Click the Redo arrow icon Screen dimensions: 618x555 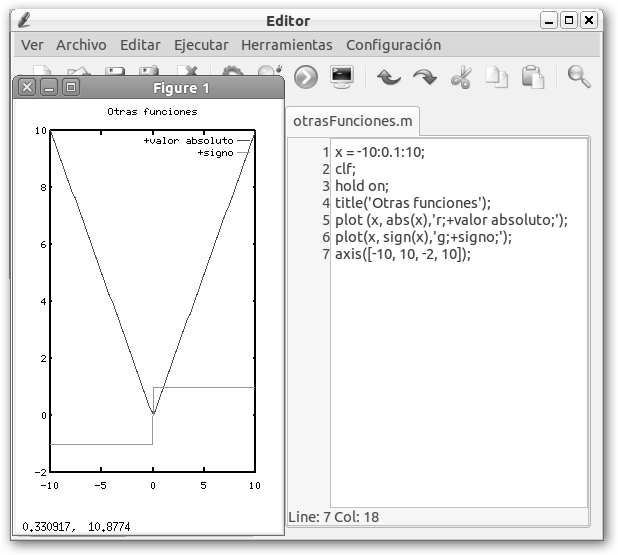424,78
